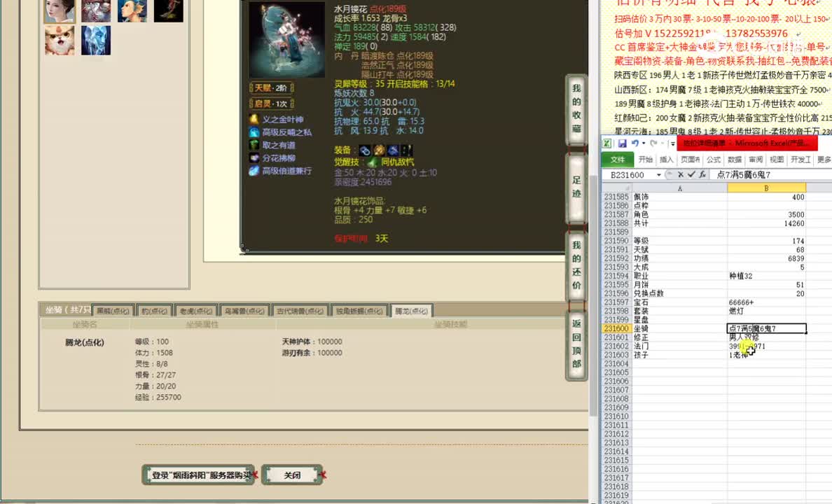
Task: Select the 独角蜥蜴(点化) mount tab
Action: (x=359, y=311)
